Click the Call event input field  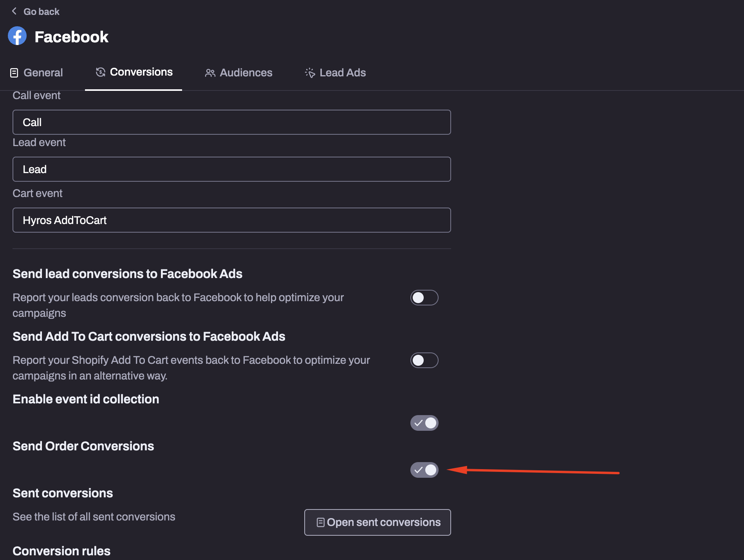(231, 122)
